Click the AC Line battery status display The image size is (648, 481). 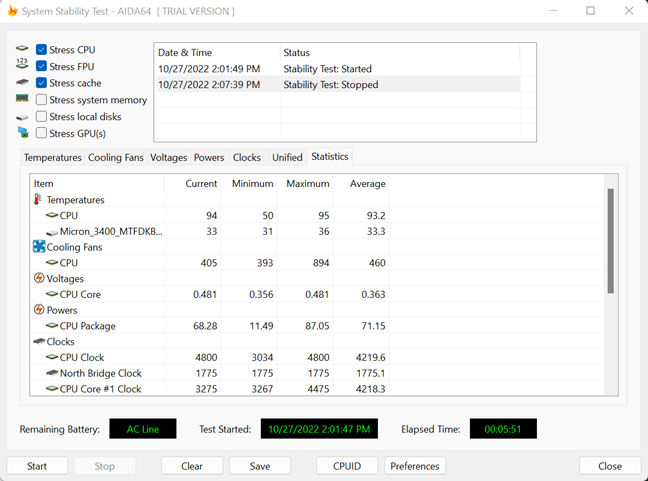pyautogui.click(x=143, y=429)
